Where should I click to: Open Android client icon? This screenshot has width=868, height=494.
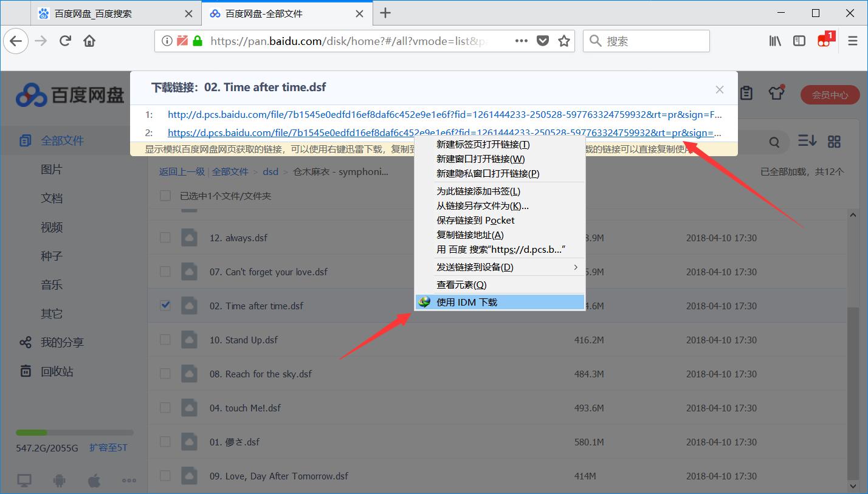click(59, 481)
